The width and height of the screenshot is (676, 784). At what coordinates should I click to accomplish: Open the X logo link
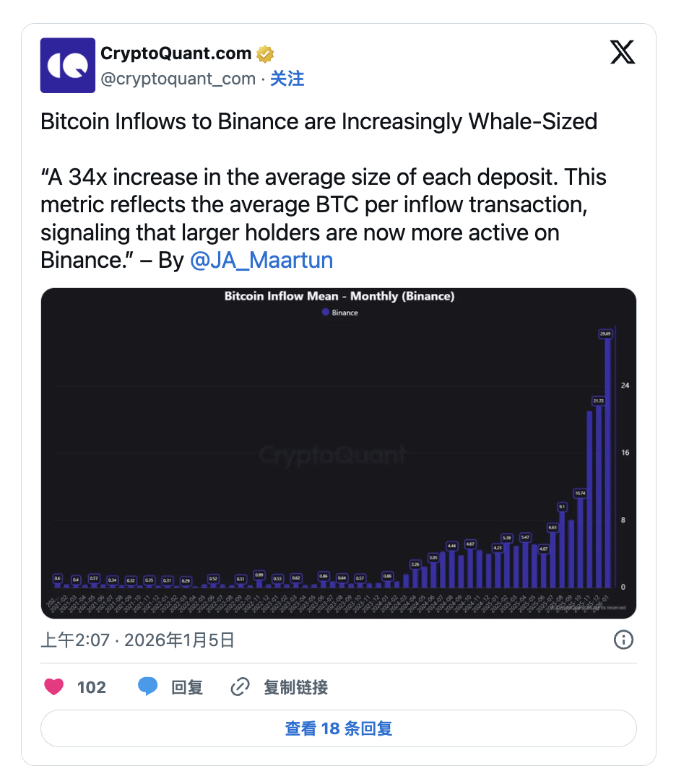622,53
